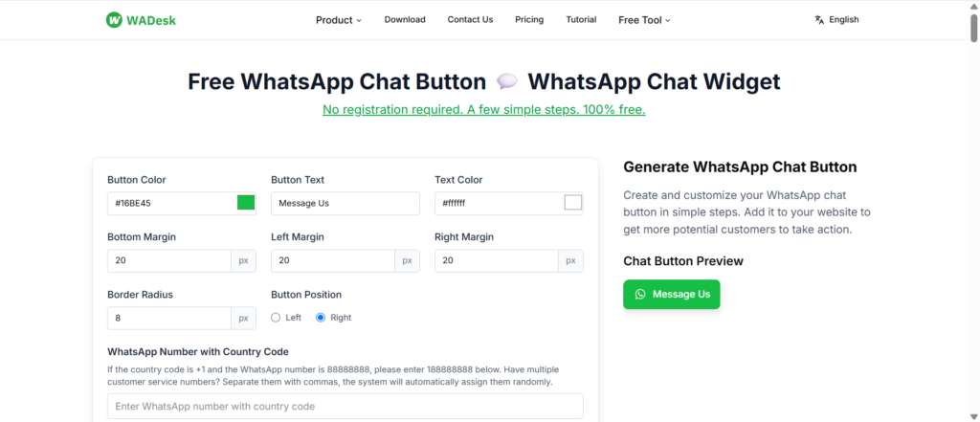
Task: Click the WADesk logo icon
Action: (114, 19)
